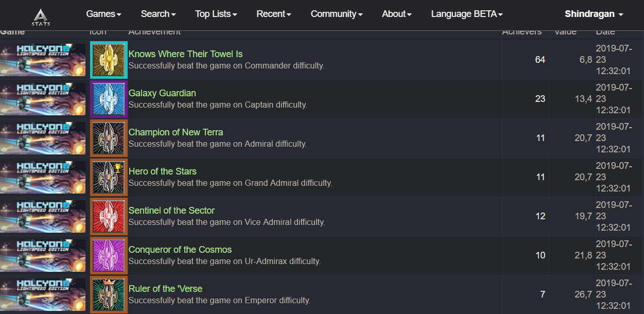Click the Hero of the Stars trophy icon

click(109, 178)
